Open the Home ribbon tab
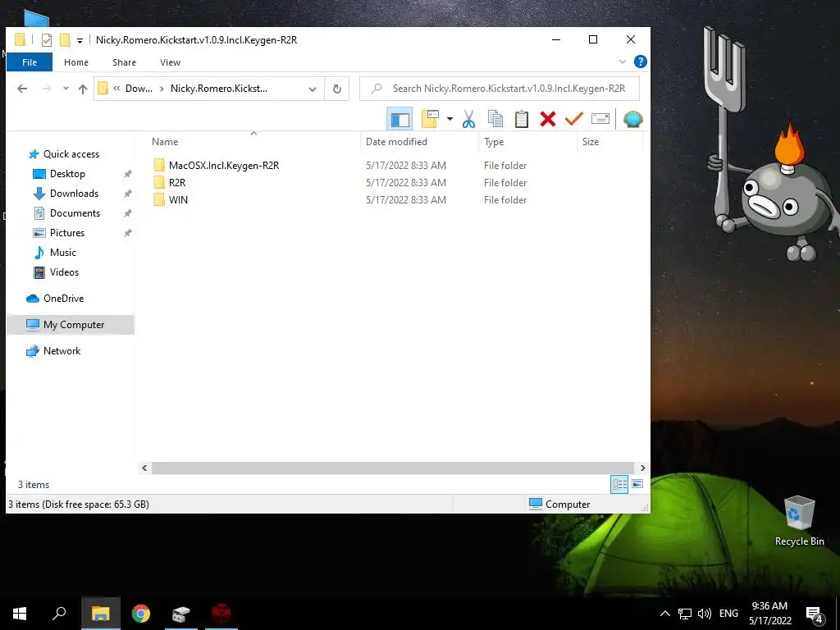Viewport: 840px width, 630px height. click(76, 62)
